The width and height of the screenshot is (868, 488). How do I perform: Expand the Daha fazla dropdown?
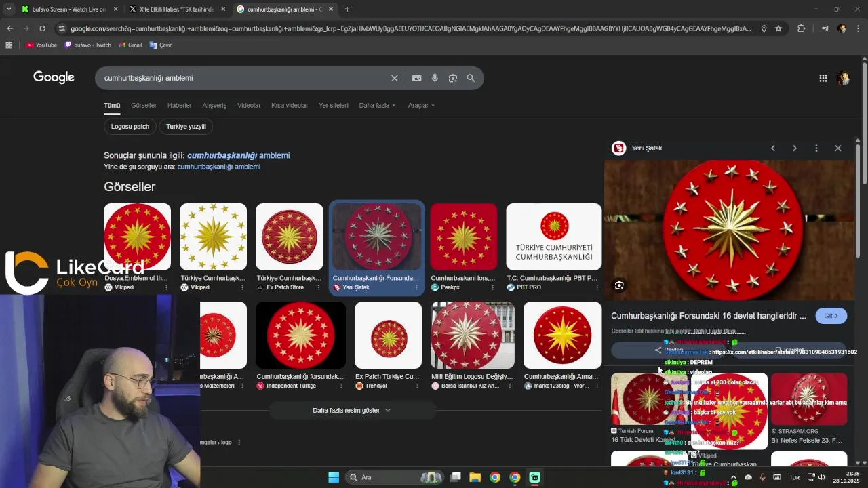click(377, 105)
